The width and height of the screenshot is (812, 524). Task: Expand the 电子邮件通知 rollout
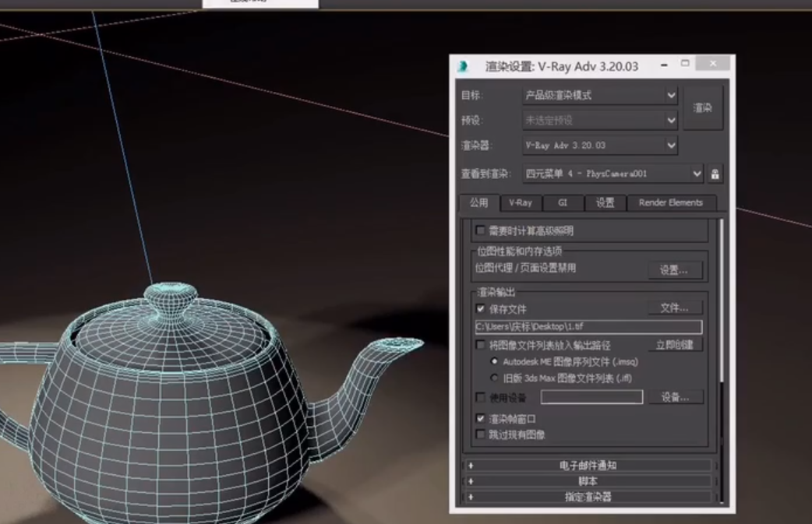(x=589, y=467)
